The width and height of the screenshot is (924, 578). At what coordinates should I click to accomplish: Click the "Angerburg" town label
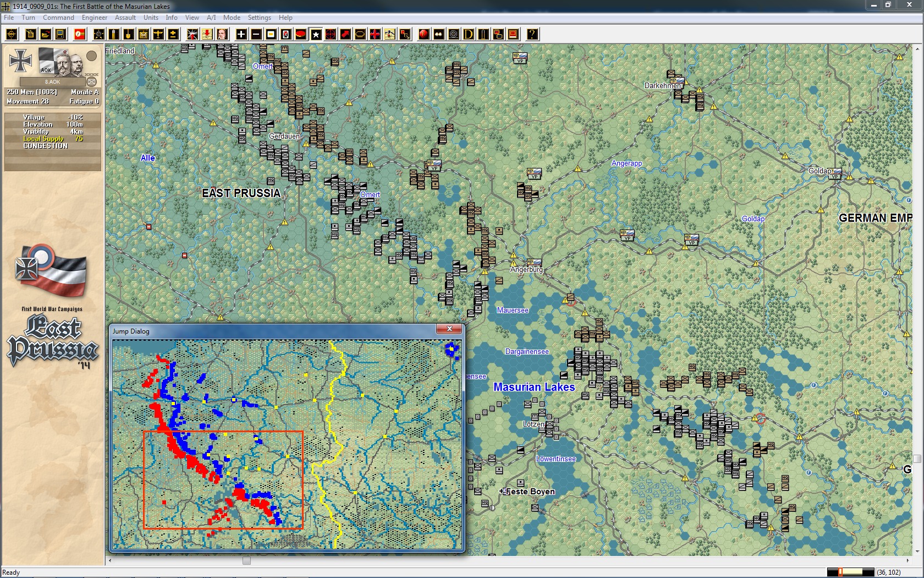point(526,270)
